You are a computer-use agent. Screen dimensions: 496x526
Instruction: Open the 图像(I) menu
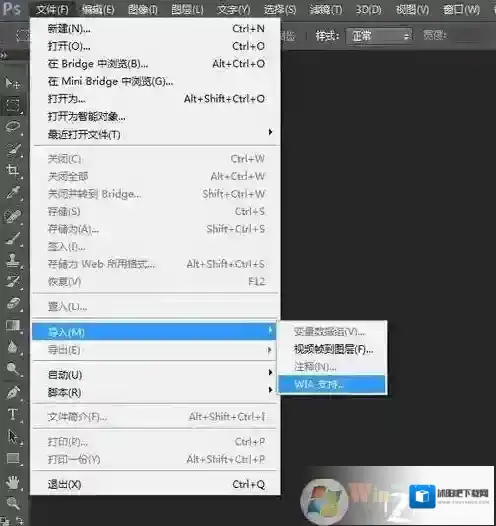point(143,9)
